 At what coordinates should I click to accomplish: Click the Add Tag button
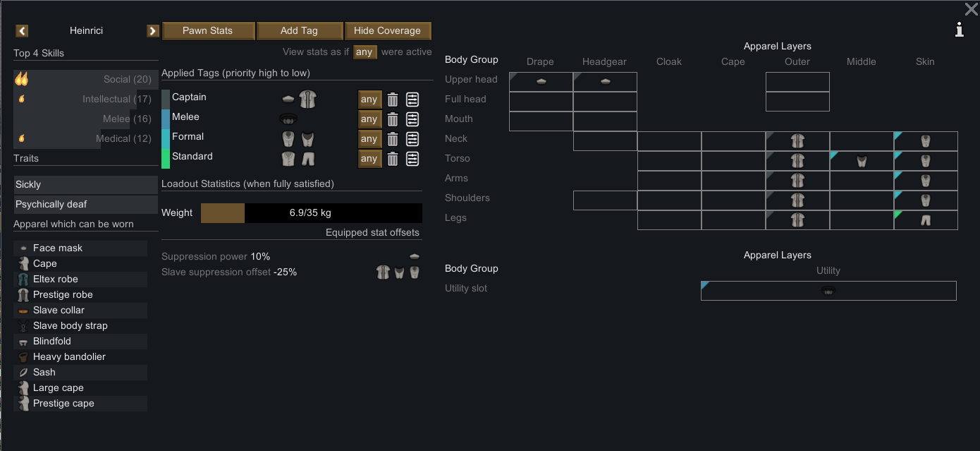(x=299, y=30)
